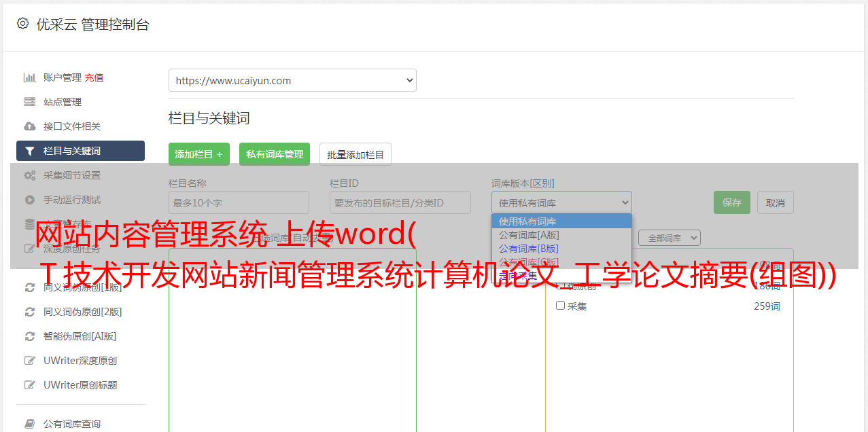Click the bar chart icon for 账户管理
This screenshot has width=868, height=432.
(x=30, y=77)
